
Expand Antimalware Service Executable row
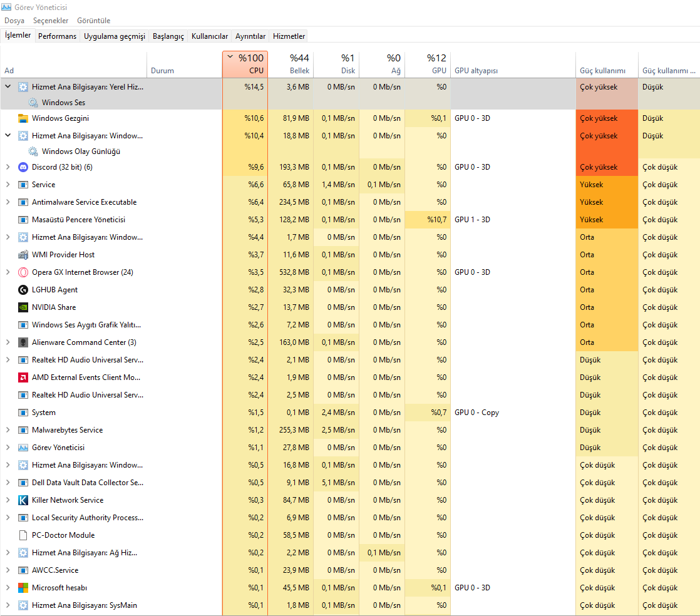(8, 202)
